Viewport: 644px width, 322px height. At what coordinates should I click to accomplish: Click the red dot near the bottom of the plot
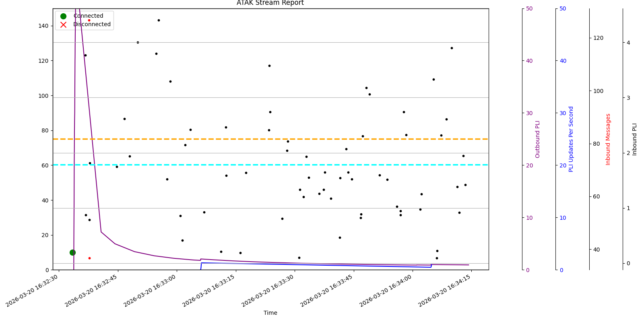[x=89, y=258]
